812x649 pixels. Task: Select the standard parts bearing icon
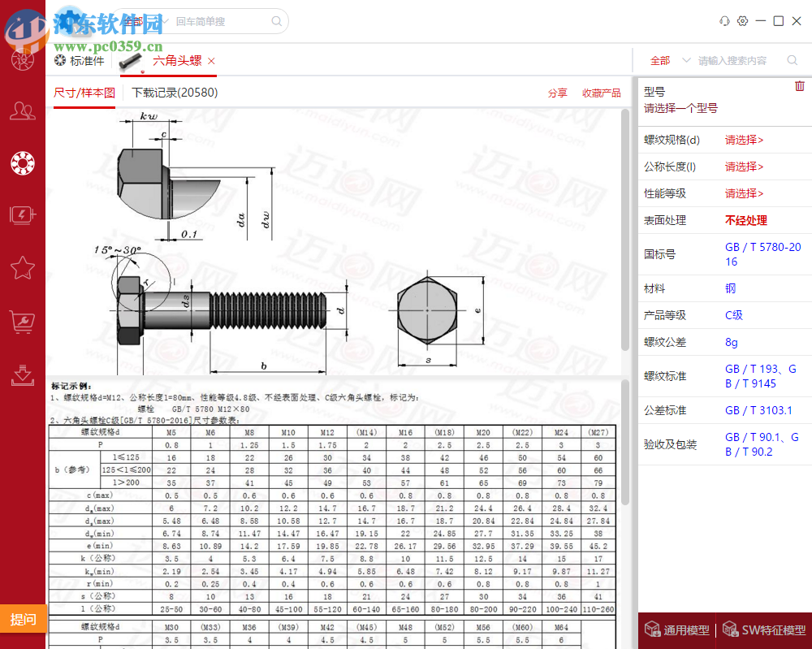(x=22, y=163)
